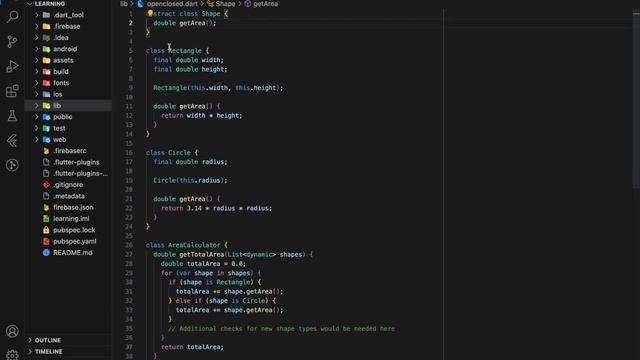Click the .metadata file icon

46,196
